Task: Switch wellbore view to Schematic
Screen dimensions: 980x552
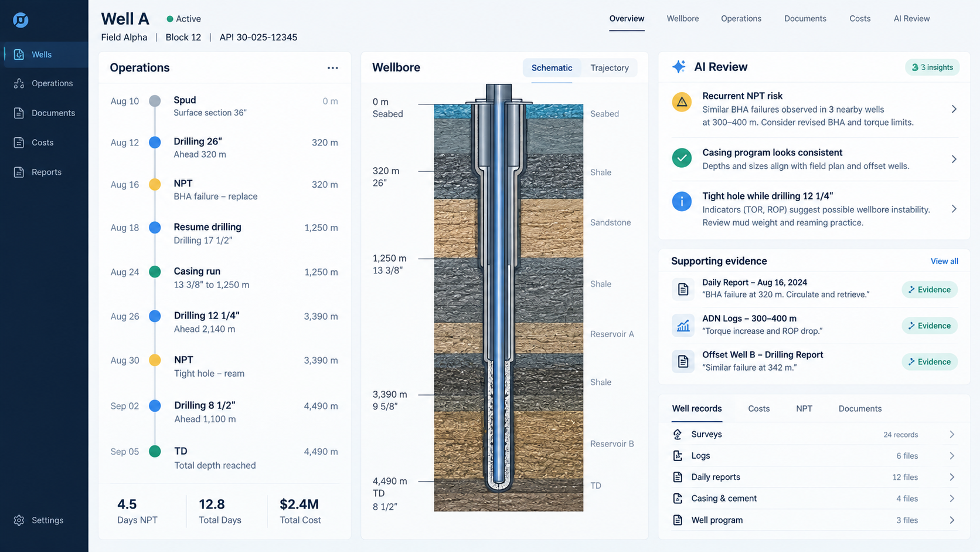Action: 552,68
